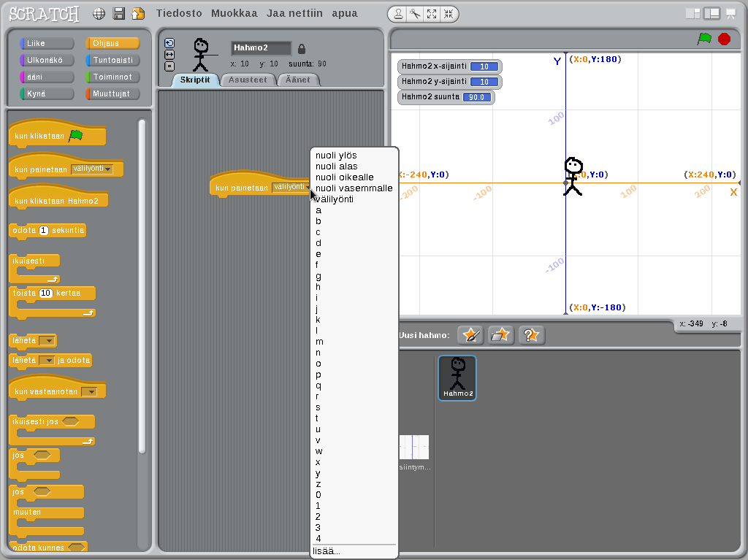Select the shrink sprite tool
Viewport: 748px width, 560px height.
click(x=449, y=15)
